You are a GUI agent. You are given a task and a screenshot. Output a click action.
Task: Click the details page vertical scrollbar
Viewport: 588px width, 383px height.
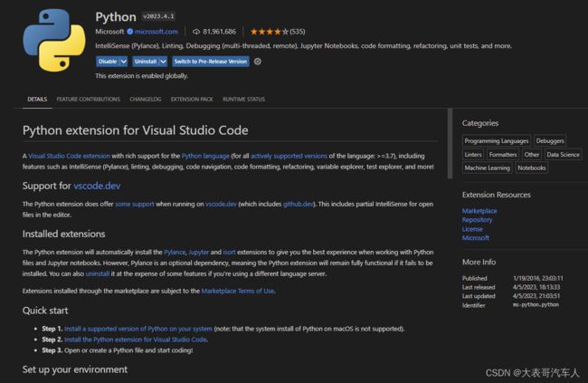coord(450,144)
